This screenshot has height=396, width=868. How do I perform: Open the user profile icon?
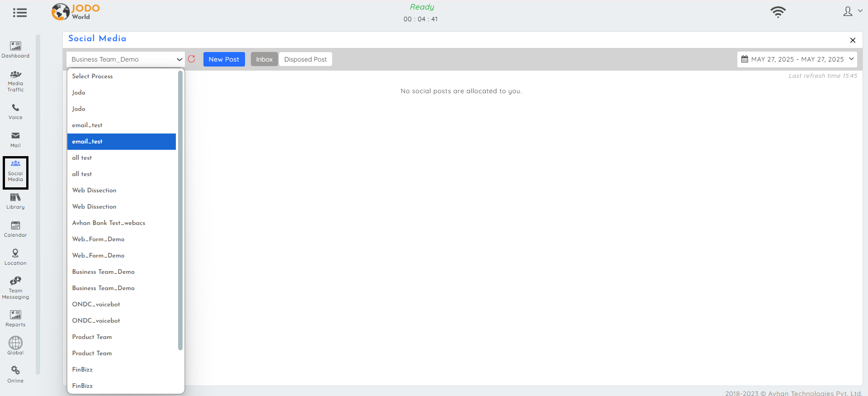pyautogui.click(x=848, y=11)
